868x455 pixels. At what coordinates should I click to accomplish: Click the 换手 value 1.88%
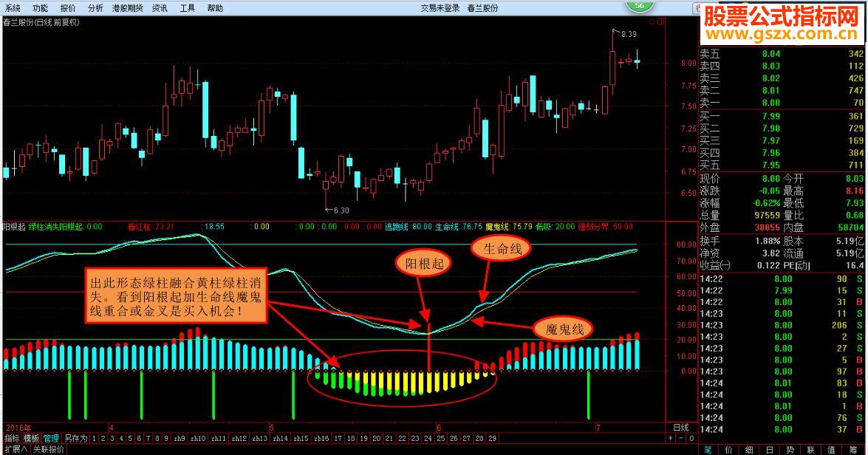768,241
